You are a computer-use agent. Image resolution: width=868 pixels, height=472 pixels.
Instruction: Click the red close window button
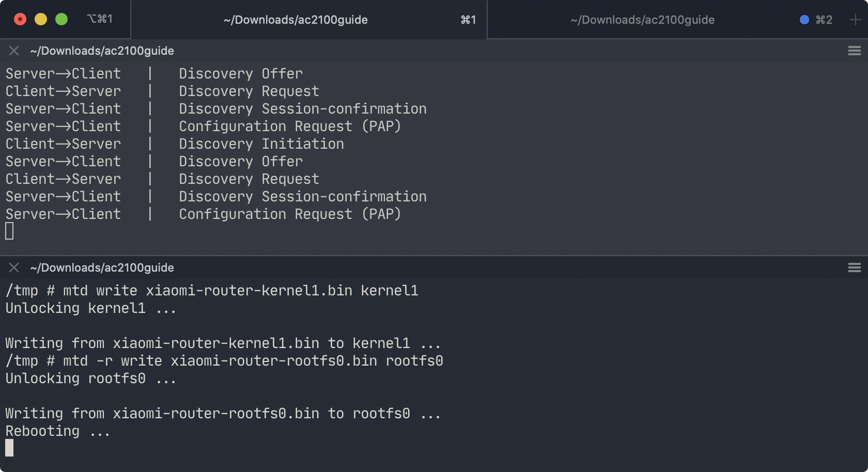[x=20, y=19]
